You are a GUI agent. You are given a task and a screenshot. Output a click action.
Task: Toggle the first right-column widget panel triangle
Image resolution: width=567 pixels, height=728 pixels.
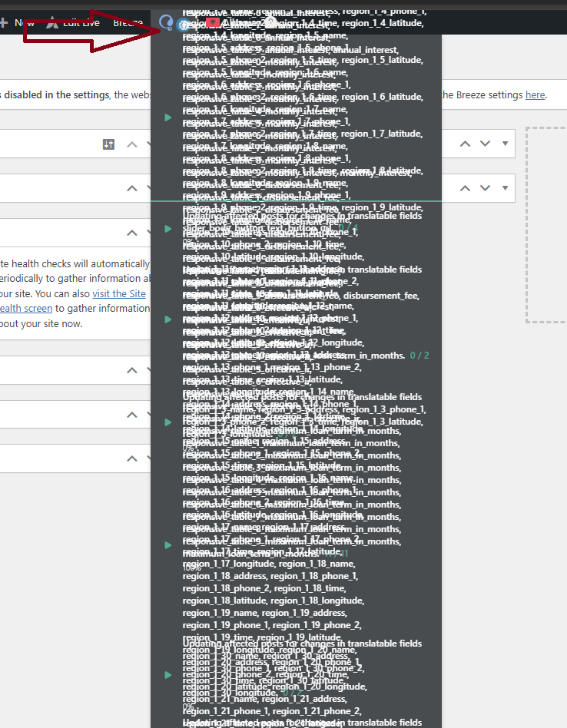tap(505, 144)
